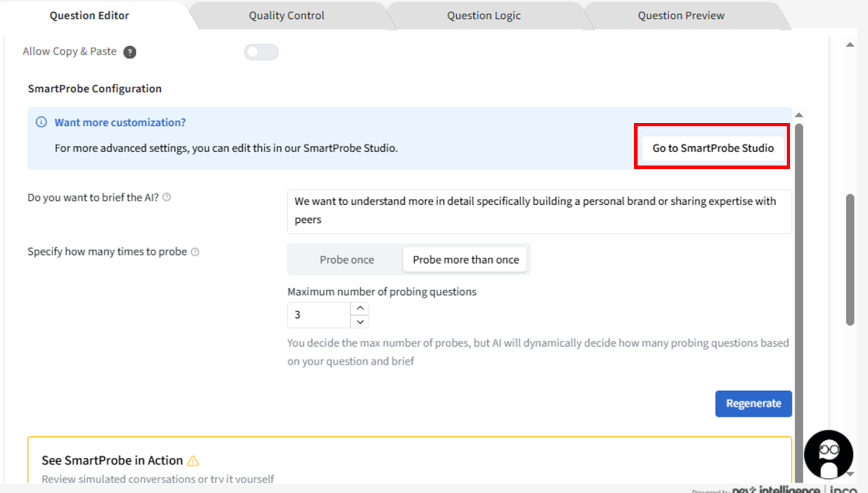Viewport: 868px width, 493px height.
Task: Click help icon beside times to probe
Action: 195,252
